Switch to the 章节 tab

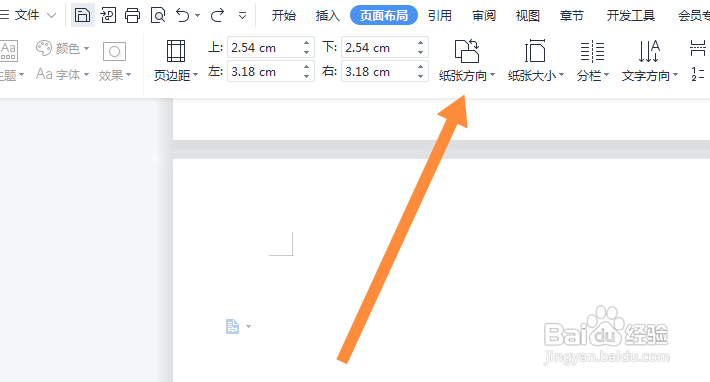coord(571,16)
